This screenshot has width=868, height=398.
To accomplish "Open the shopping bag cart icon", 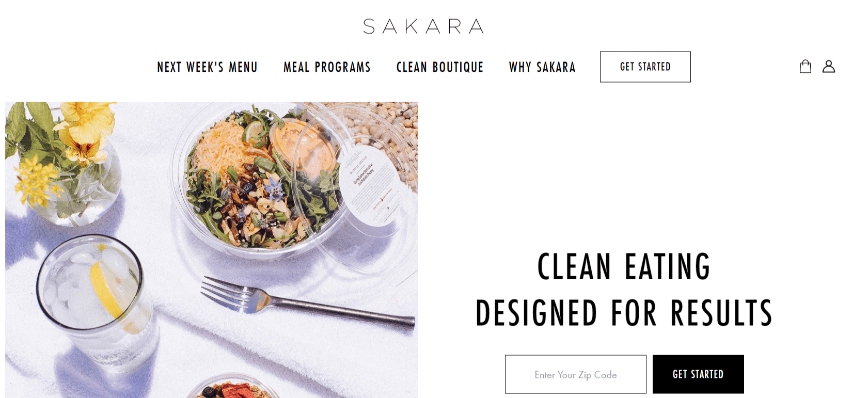I will click(x=805, y=67).
